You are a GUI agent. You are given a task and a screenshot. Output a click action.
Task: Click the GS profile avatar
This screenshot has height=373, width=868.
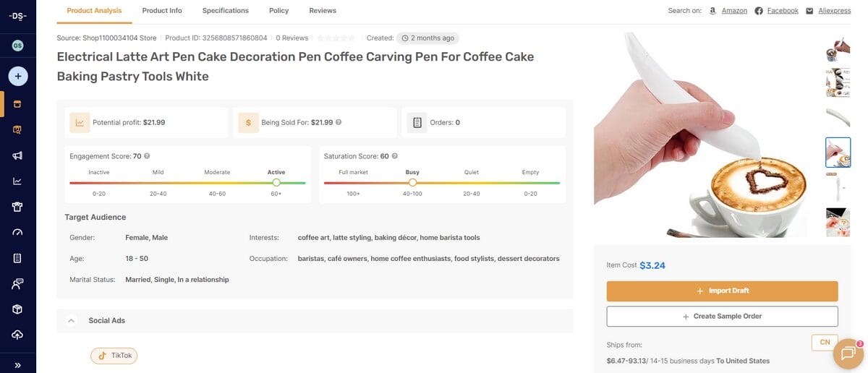[18, 46]
